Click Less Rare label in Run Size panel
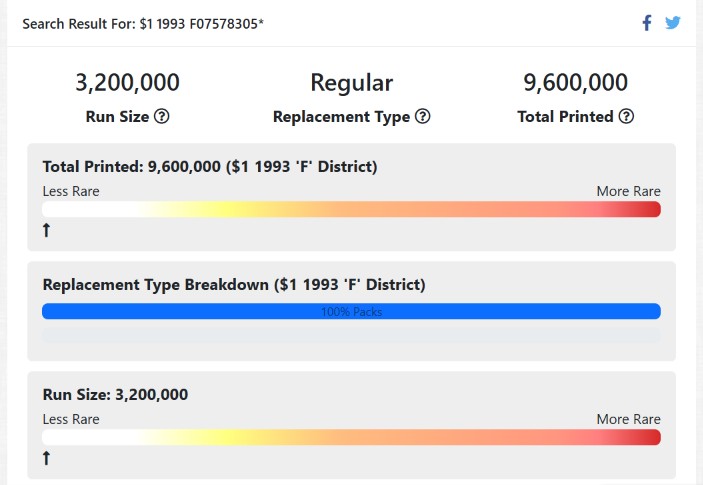 71,419
